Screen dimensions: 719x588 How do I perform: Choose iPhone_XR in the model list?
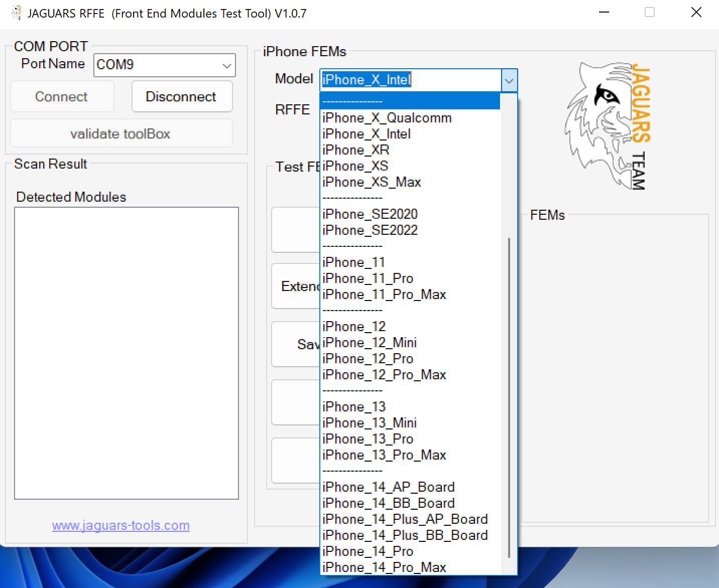coord(411,150)
